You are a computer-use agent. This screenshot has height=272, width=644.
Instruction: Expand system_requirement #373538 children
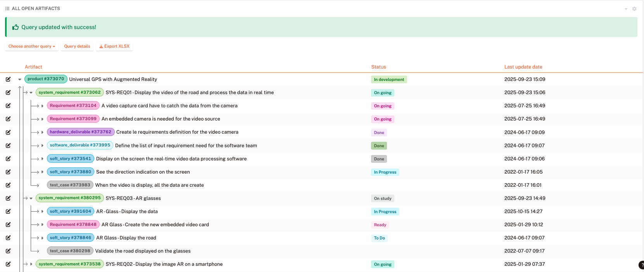31,264
